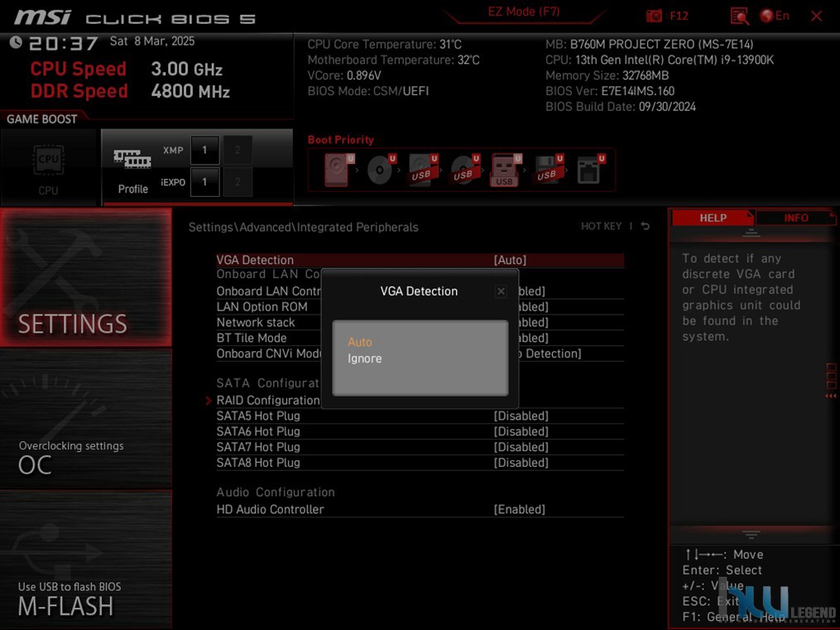Click the GAME BOOST label
840x630 pixels.
pos(41,119)
